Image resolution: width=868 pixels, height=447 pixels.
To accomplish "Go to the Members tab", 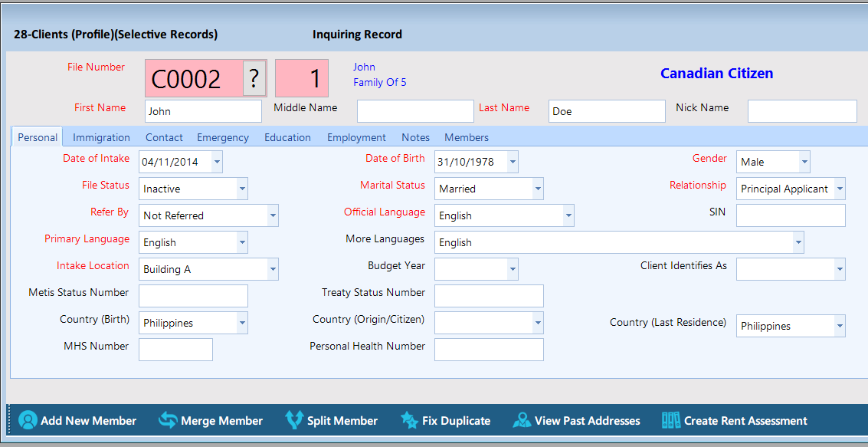I will pyautogui.click(x=466, y=137).
